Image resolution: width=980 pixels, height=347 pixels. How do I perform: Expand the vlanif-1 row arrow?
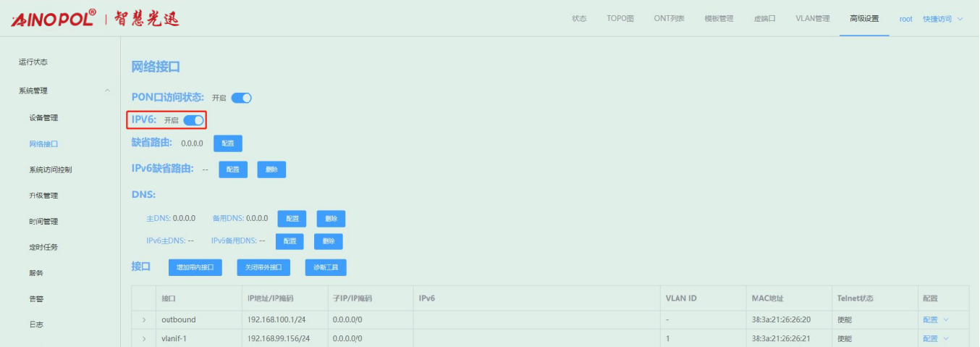144,338
